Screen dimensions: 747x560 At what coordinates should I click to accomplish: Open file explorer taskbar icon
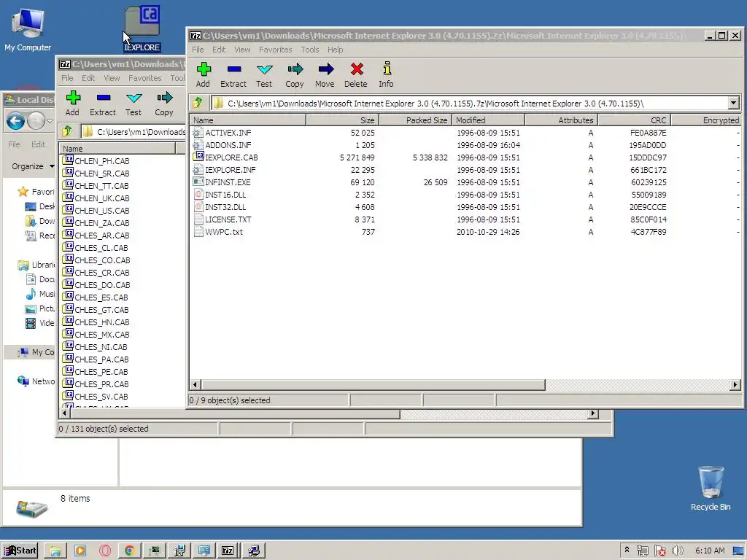click(55, 551)
